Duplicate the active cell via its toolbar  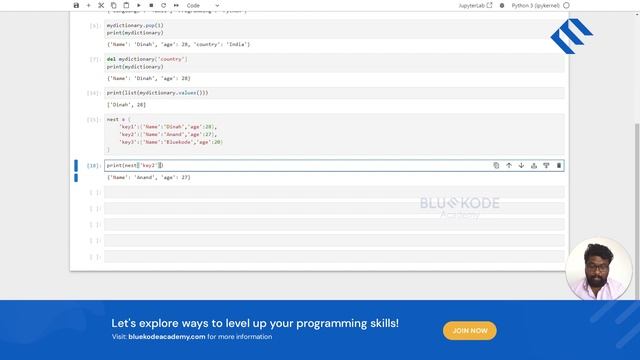(496, 165)
